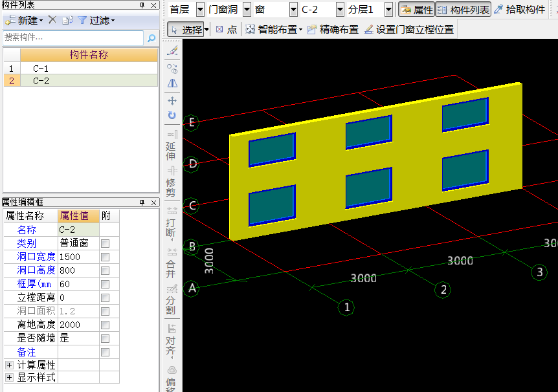This screenshot has height=392, width=558.
Task: Open the 首层 floor dropdown
Action: tap(201, 10)
